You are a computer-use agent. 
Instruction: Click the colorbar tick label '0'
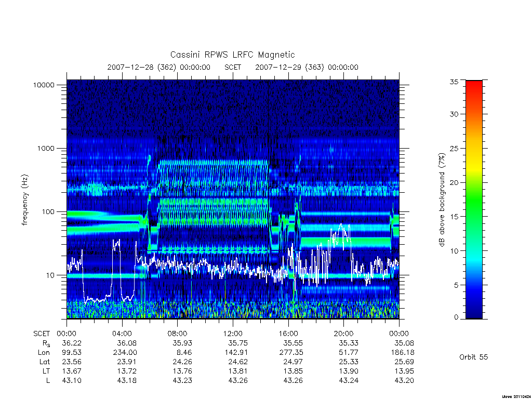point(456,317)
